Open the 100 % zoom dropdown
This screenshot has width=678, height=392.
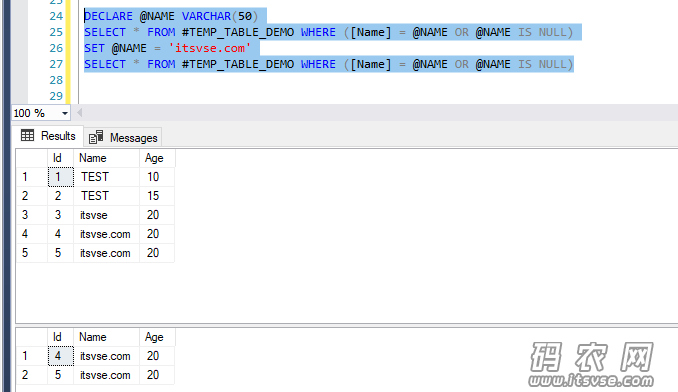[64, 113]
